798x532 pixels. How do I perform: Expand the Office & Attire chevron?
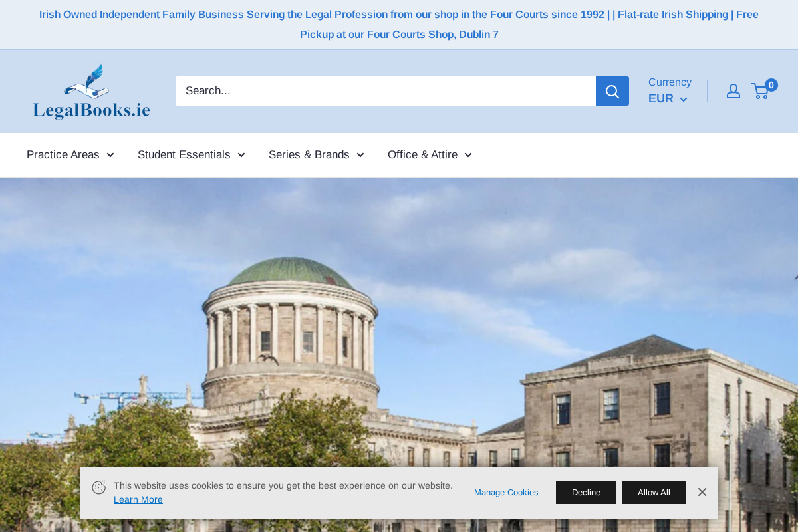pos(468,154)
